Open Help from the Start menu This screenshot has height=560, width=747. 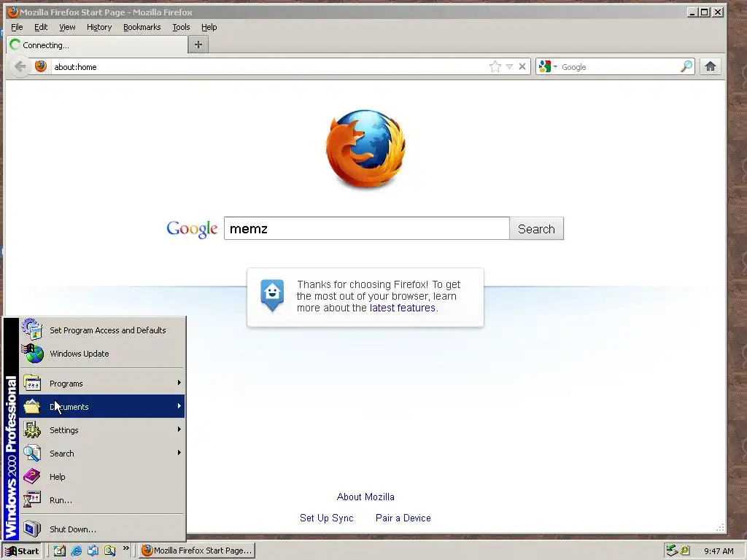tap(102, 476)
